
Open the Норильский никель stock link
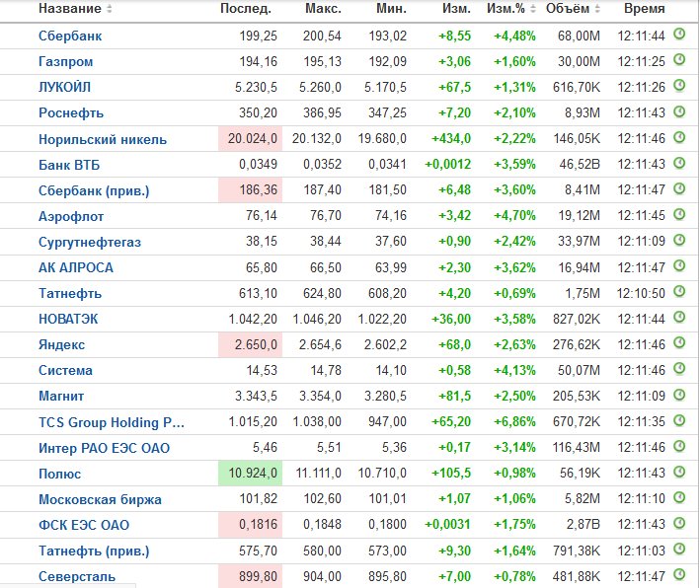coord(103,139)
